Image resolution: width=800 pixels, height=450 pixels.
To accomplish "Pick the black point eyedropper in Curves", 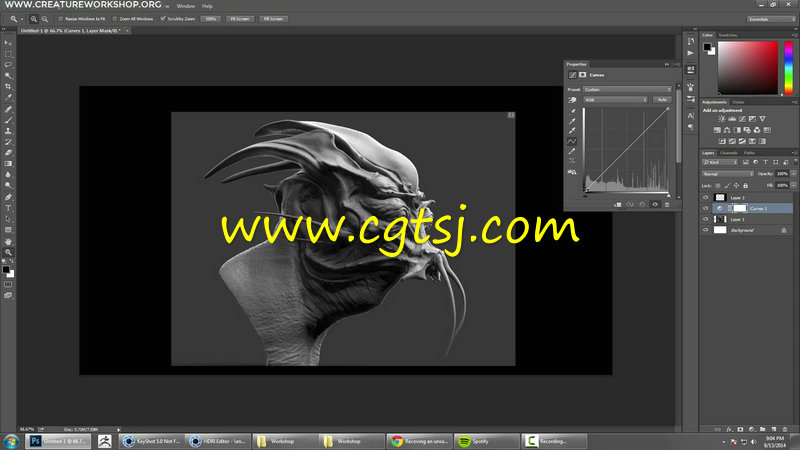I will 572,111.
